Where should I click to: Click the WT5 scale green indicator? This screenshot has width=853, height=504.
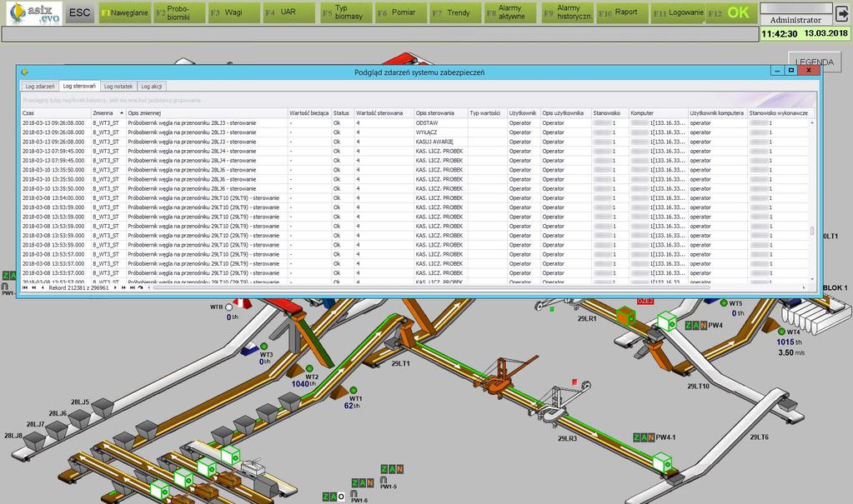tap(724, 303)
